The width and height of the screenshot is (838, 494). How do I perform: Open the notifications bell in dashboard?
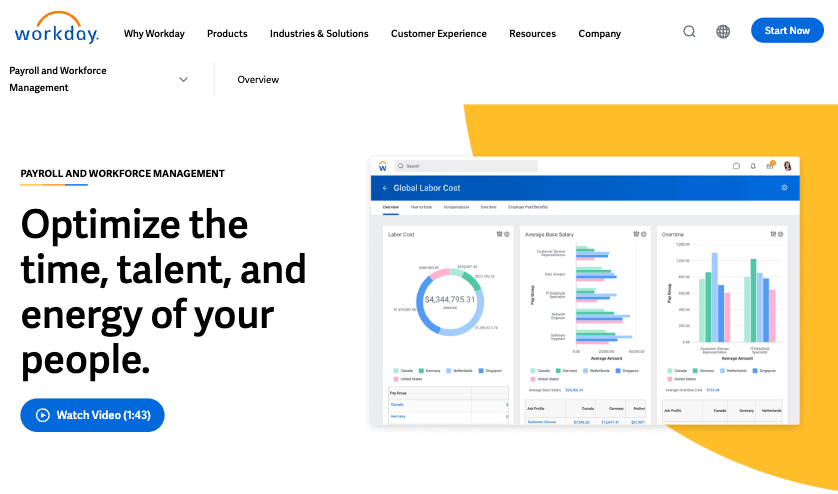click(753, 166)
